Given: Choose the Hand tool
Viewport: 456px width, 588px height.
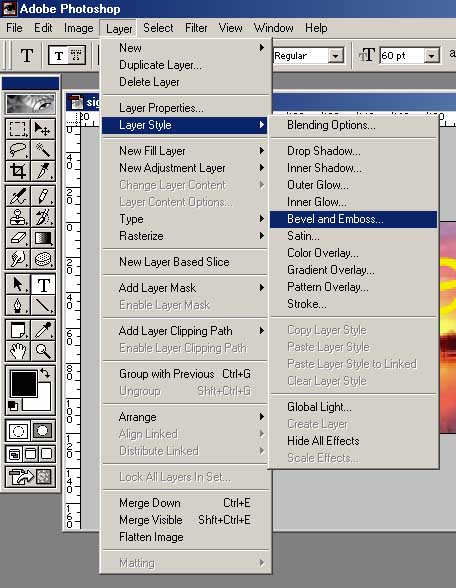Looking at the screenshot, I should coord(18,351).
